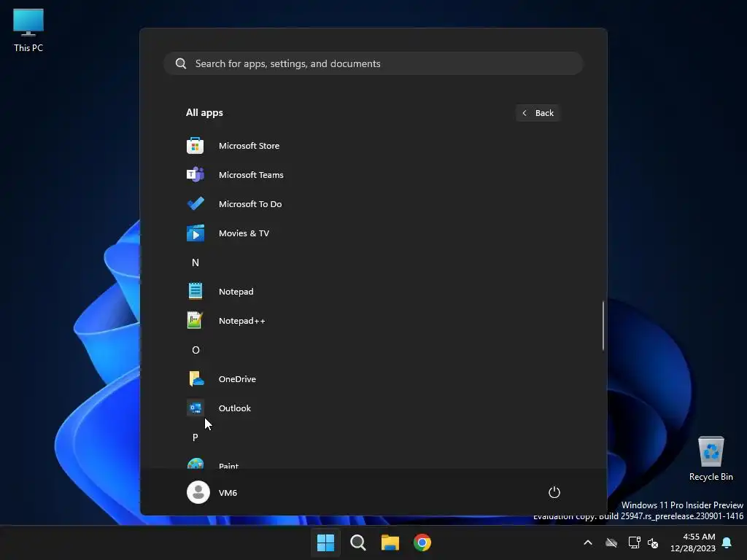
Task: Click the Notepad++ text label
Action: [241, 321]
